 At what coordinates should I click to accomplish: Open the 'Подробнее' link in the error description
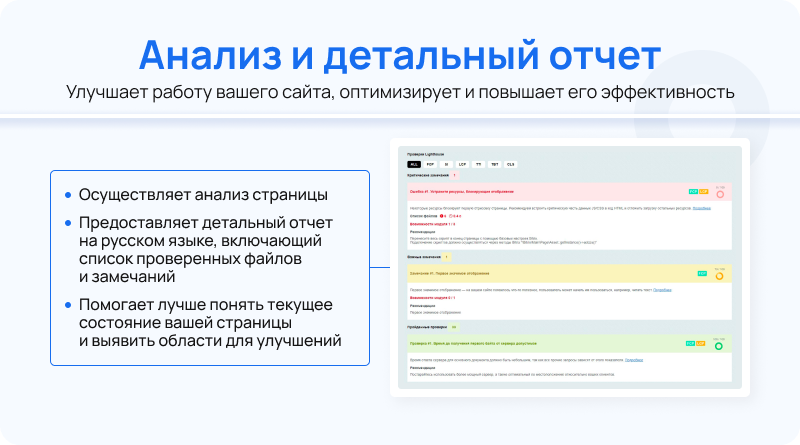click(702, 208)
